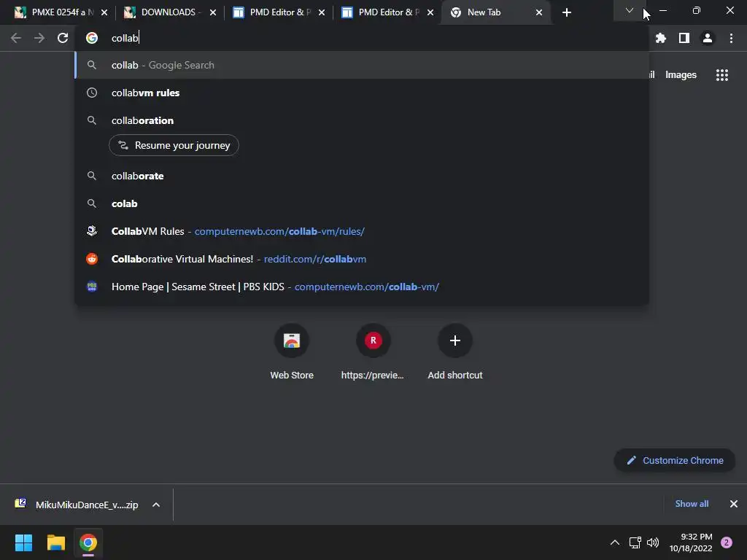Click the history clock icon beside collabvm rules
The height and width of the screenshot is (560, 747).
pos(92,93)
